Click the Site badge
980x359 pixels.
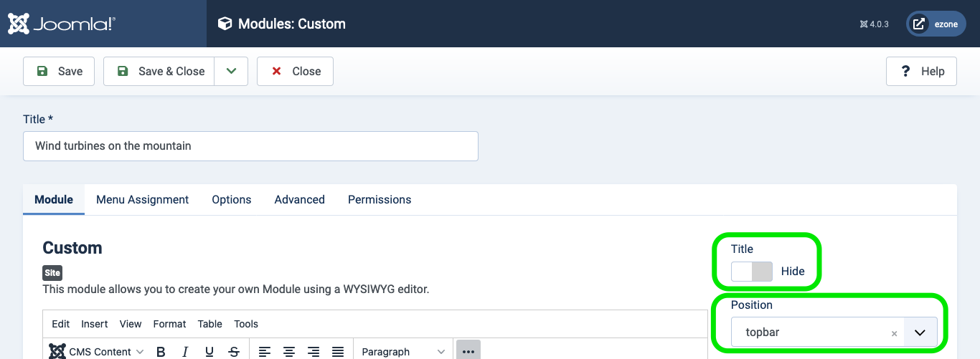tap(52, 273)
